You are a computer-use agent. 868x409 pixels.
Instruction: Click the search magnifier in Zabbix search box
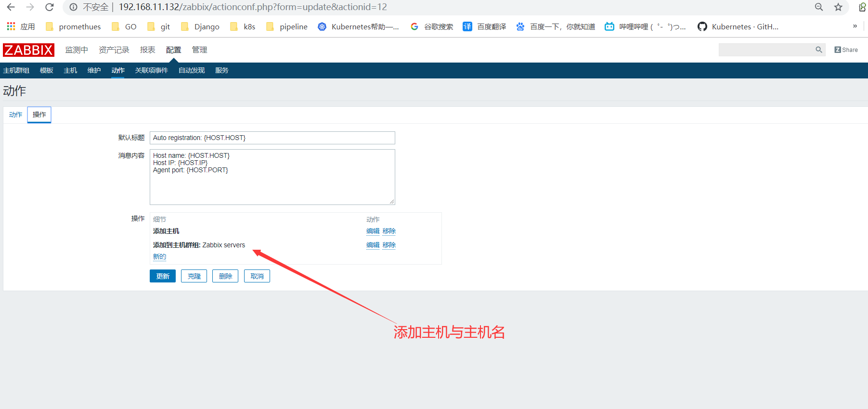click(x=818, y=50)
